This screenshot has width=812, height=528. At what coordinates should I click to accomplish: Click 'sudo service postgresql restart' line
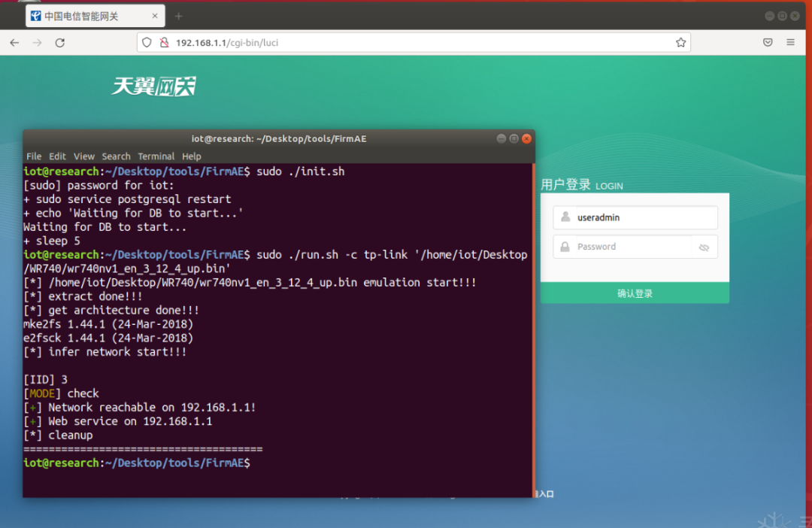pyautogui.click(x=127, y=199)
